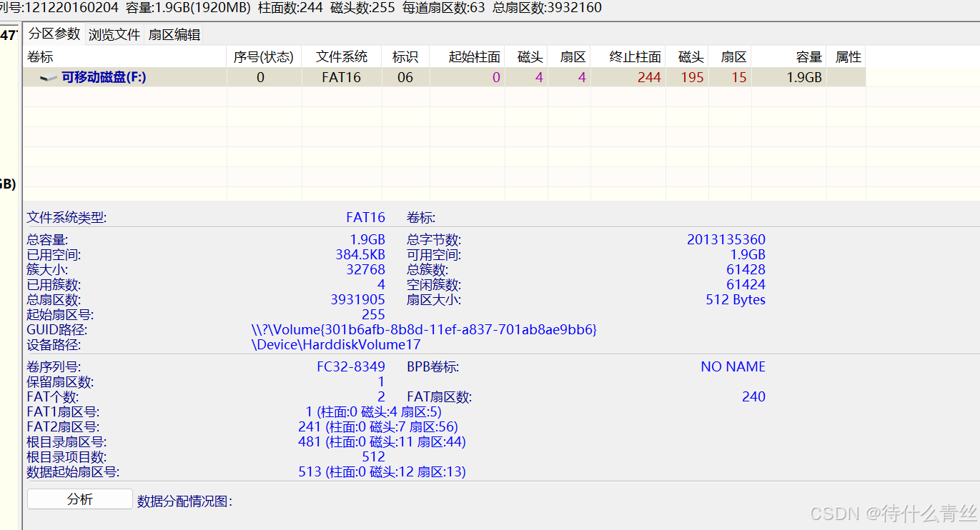Click the 06 identifier cell in the partition row
Screen dimensions: 980x530
[405, 77]
